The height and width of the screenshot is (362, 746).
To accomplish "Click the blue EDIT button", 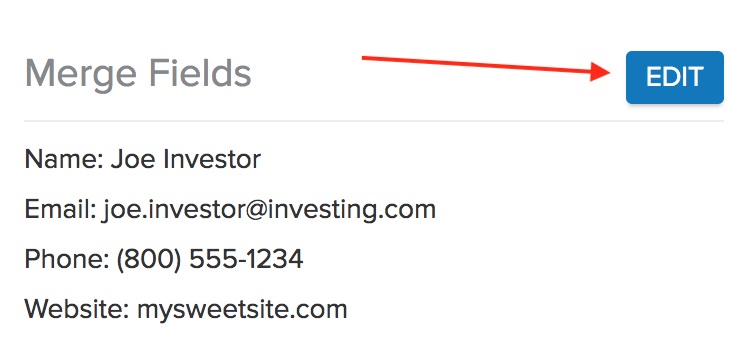I will click(675, 77).
